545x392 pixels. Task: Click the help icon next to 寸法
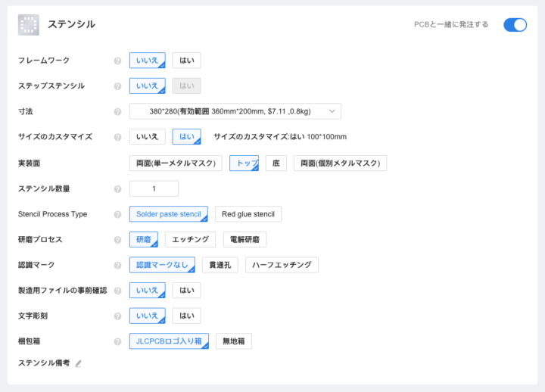[x=117, y=112]
